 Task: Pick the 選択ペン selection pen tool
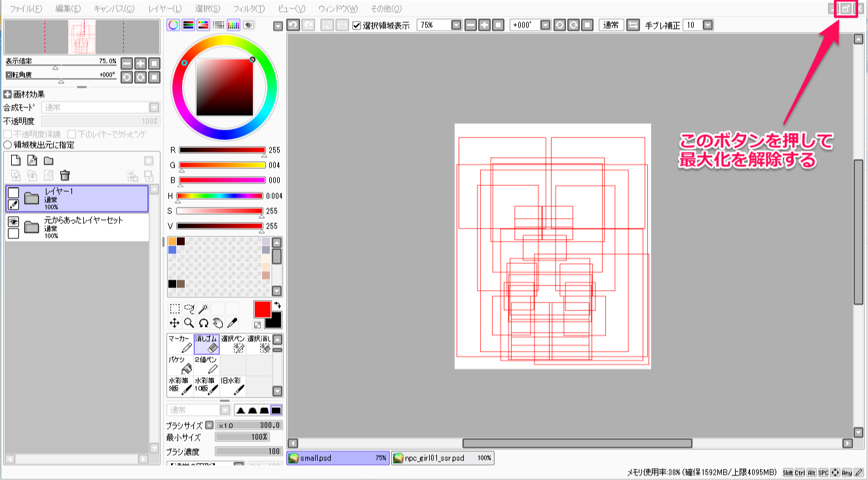pyautogui.click(x=233, y=344)
